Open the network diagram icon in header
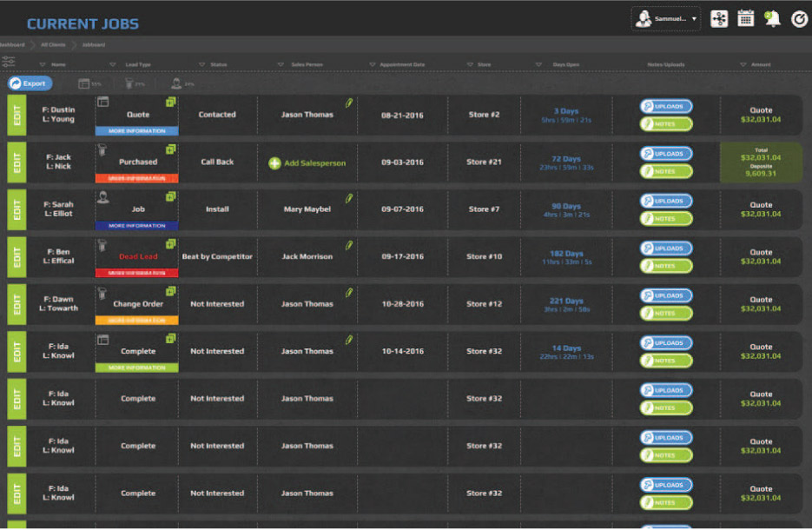812x530 pixels. 719,19
